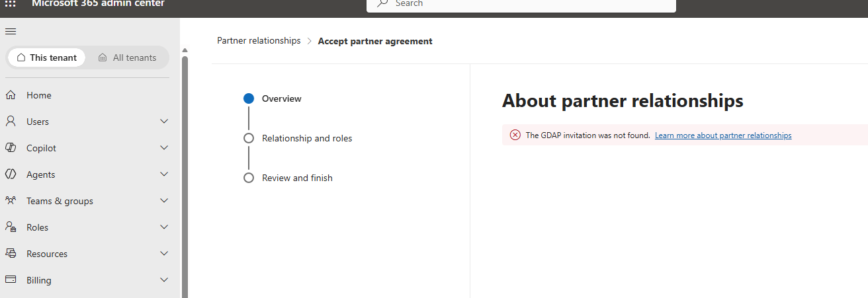Image resolution: width=868 pixels, height=298 pixels.
Task: Click Microsoft 365 admin center title
Action: [x=98, y=3]
